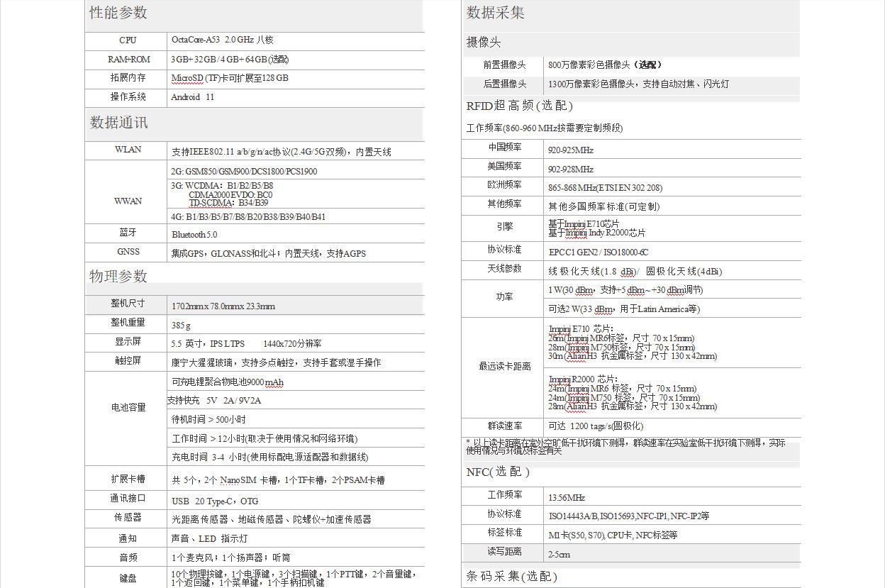Select the 13.56MHz NFC frequency value
Screen dimensions: 885x588
pos(567,498)
